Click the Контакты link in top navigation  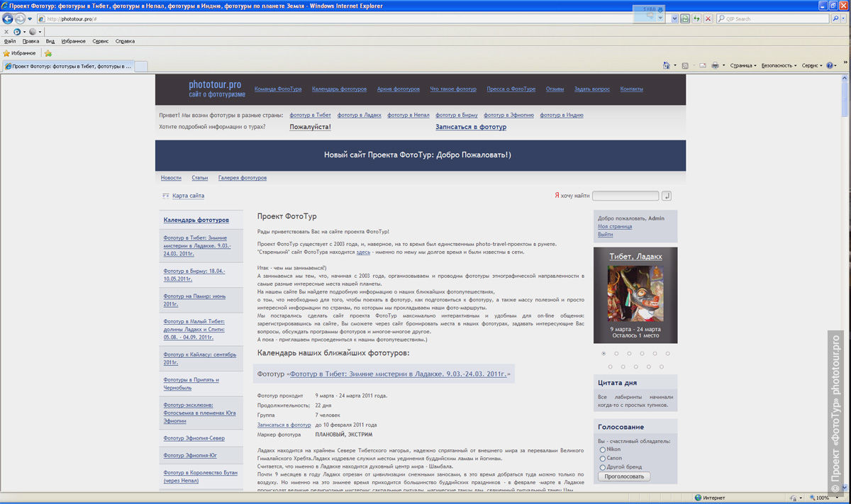point(631,89)
